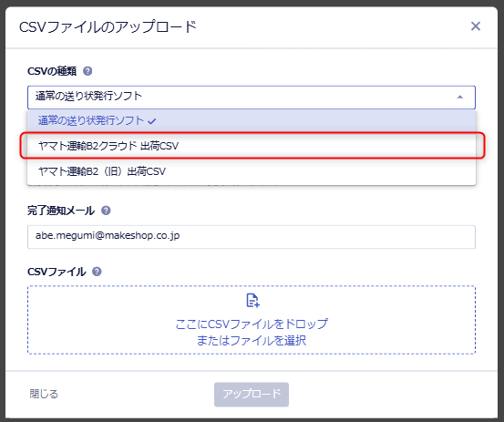
Task: Click the checkmark on selected option
Action: [x=151, y=121]
